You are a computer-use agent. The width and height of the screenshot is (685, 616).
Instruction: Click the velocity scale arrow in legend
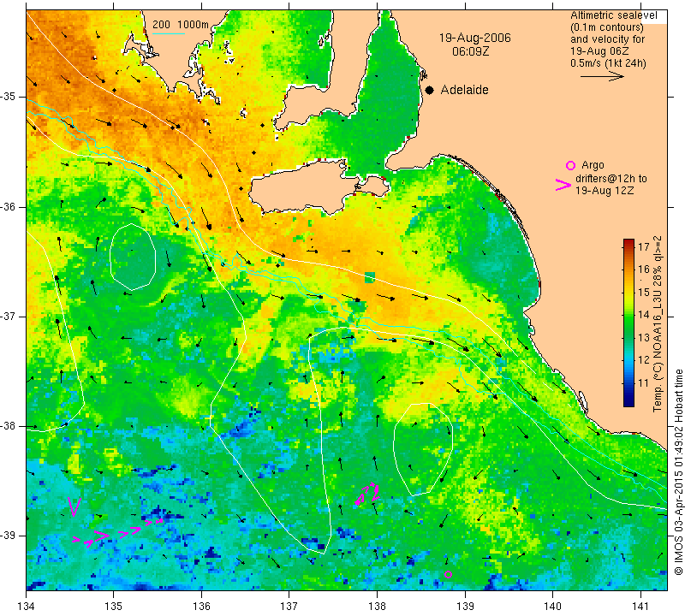[602, 76]
